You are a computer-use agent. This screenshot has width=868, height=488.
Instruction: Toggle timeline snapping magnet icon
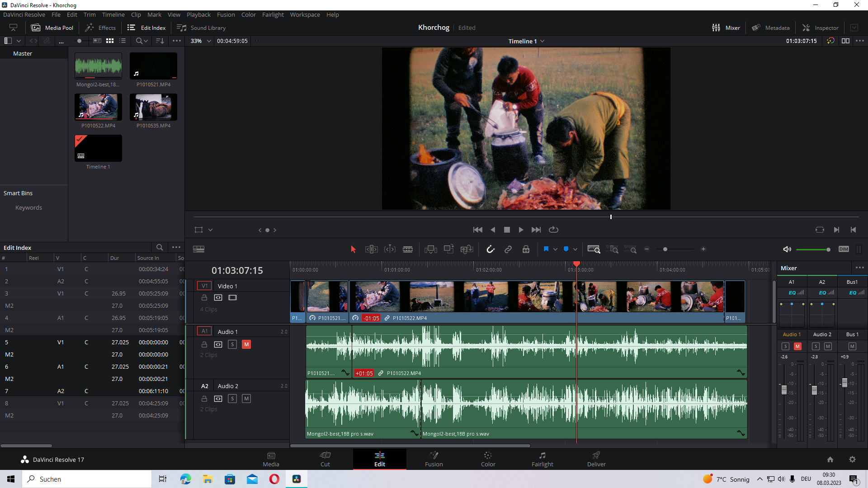point(491,249)
